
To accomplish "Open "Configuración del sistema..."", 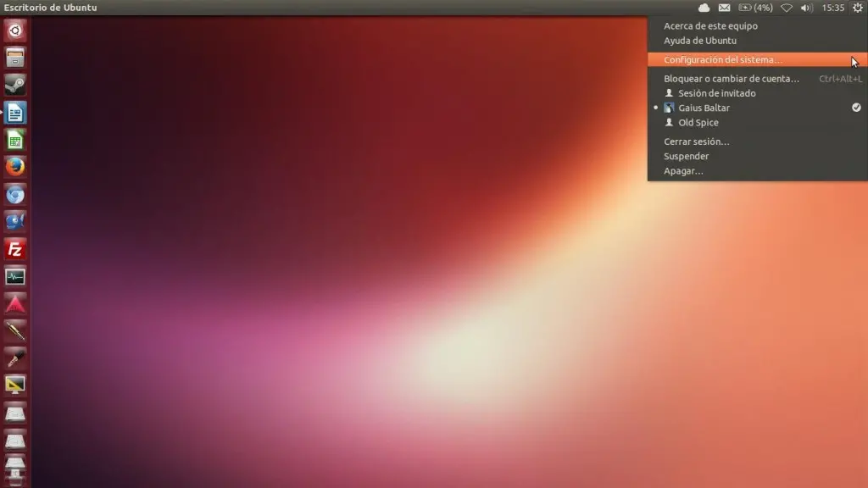I will click(x=757, y=60).
